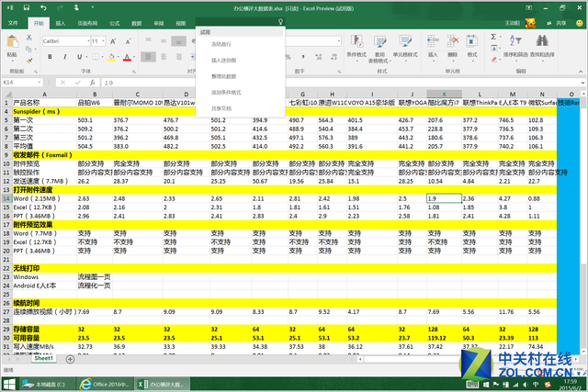588x392 pixels.
Task: Open the 文件 (File) tab
Action: coord(13,23)
